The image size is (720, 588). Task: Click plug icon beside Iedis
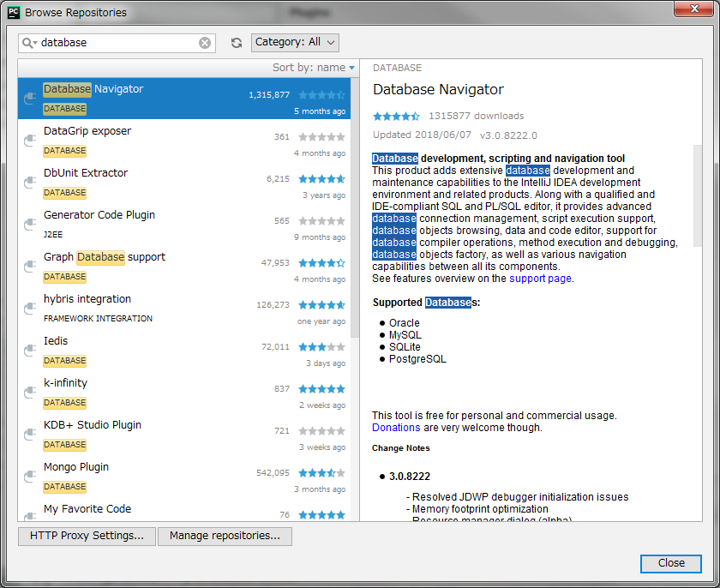pos(30,350)
